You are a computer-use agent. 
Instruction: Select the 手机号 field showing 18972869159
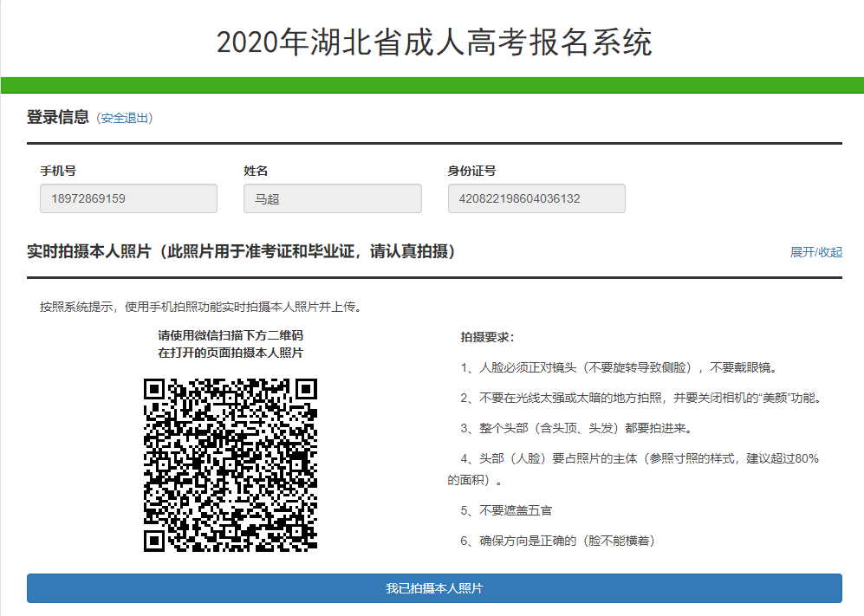[x=128, y=198]
